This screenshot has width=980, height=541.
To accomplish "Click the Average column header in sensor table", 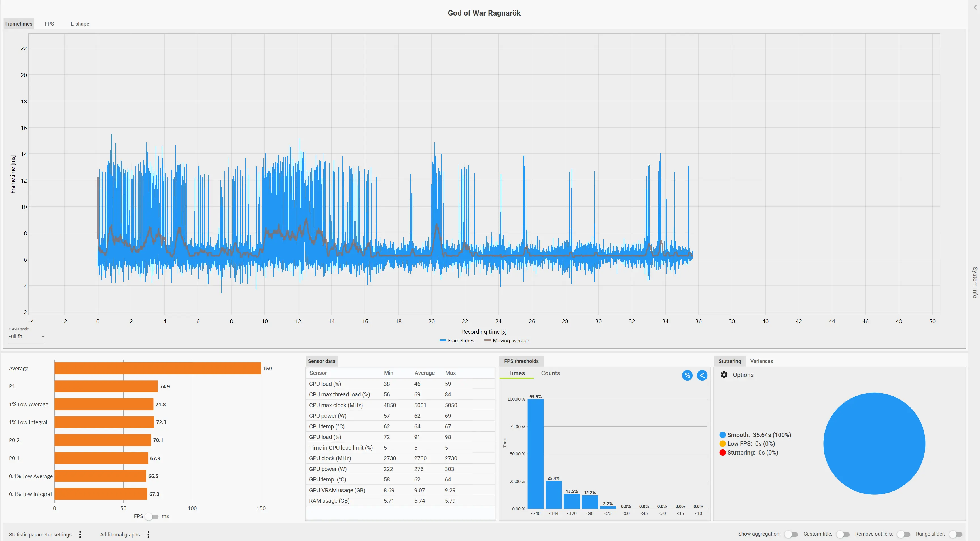I will (x=425, y=373).
